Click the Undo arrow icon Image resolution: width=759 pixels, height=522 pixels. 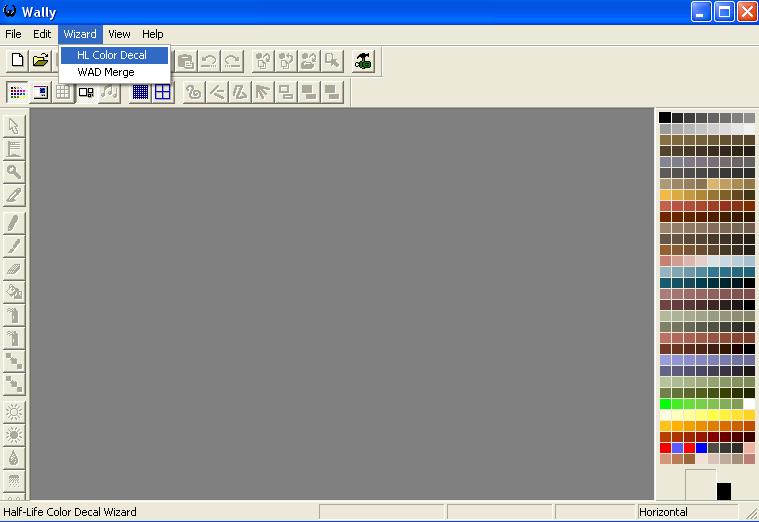209,61
